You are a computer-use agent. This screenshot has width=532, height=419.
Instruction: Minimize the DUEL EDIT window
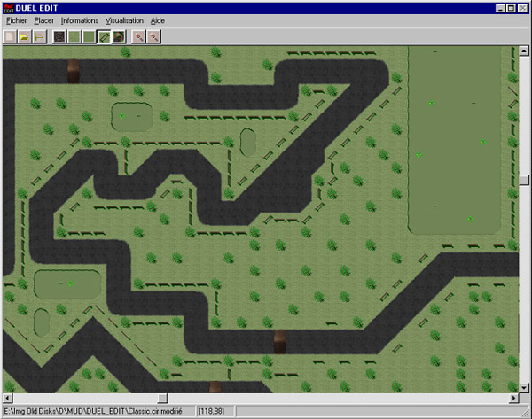500,8
